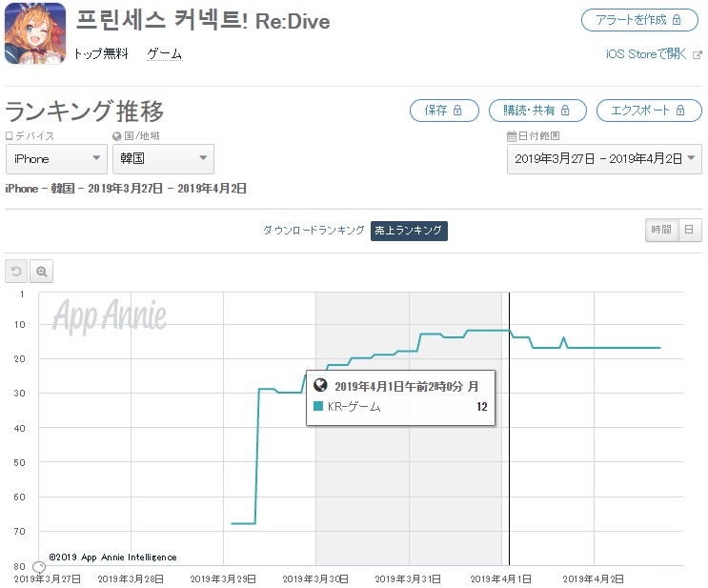
Task: Select the 売上ランキング tab
Action: point(409,231)
